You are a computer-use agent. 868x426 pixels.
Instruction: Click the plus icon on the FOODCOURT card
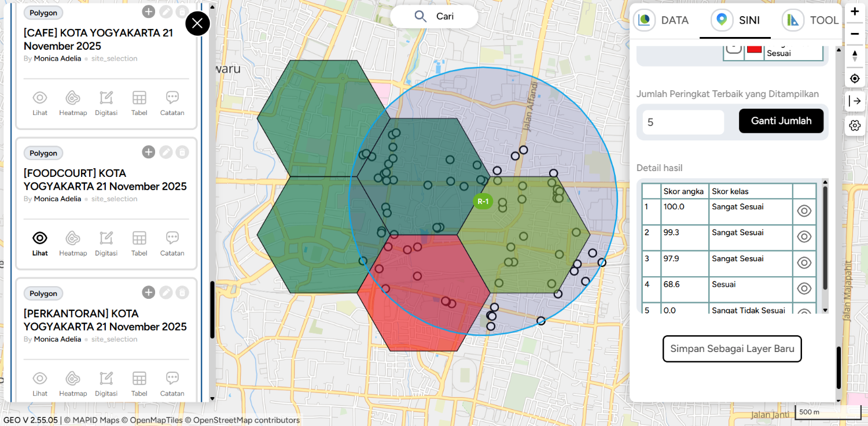tap(149, 152)
